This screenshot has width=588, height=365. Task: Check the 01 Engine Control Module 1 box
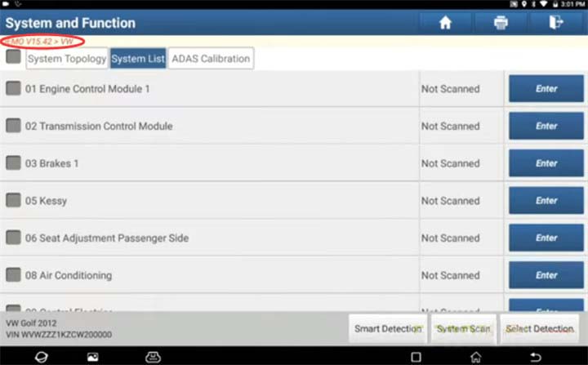tap(14, 88)
